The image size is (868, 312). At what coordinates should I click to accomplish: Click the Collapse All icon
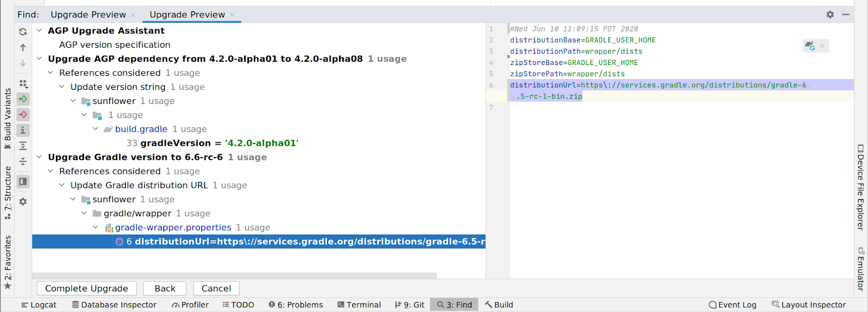click(23, 161)
